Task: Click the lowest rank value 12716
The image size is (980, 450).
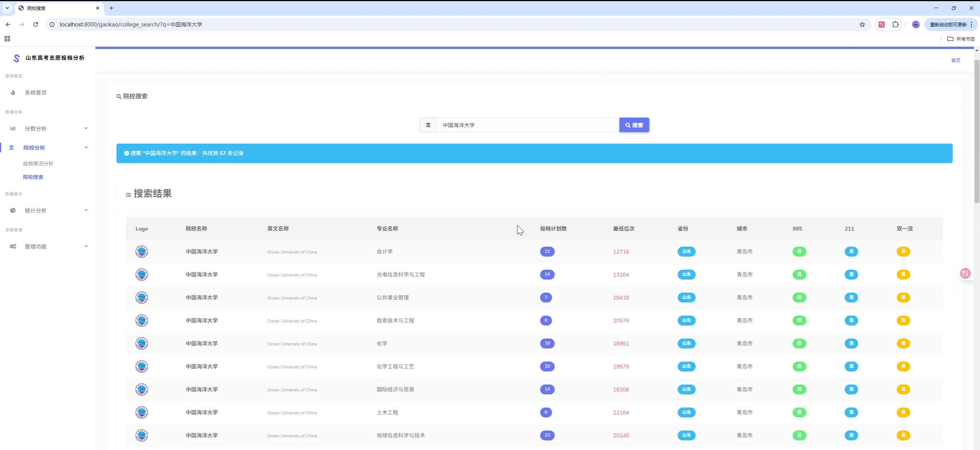Action: (621, 252)
